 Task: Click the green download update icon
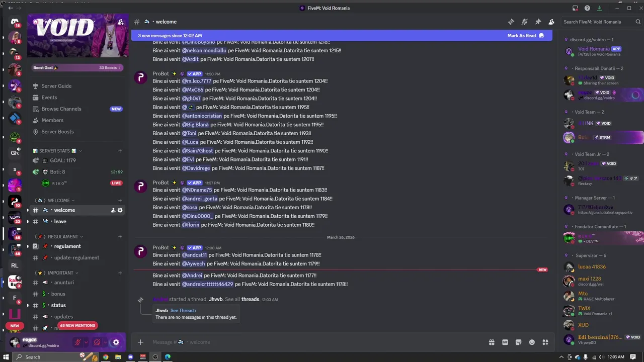click(599, 8)
